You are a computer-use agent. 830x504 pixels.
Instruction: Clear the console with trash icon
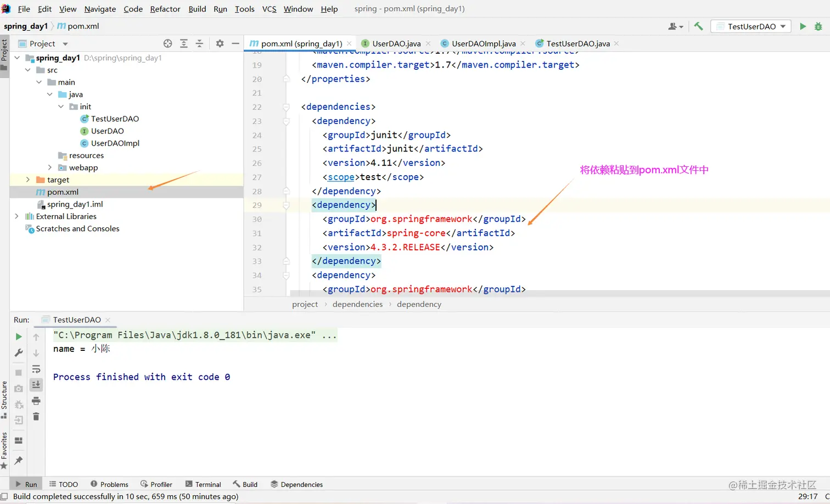coord(36,417)
